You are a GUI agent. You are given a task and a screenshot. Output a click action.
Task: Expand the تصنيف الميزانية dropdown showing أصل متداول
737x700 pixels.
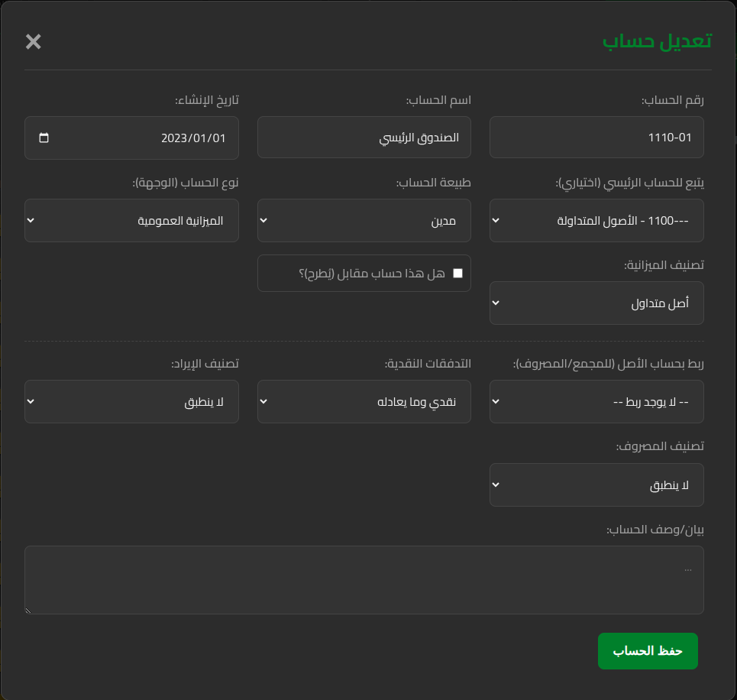click(596, 303)
